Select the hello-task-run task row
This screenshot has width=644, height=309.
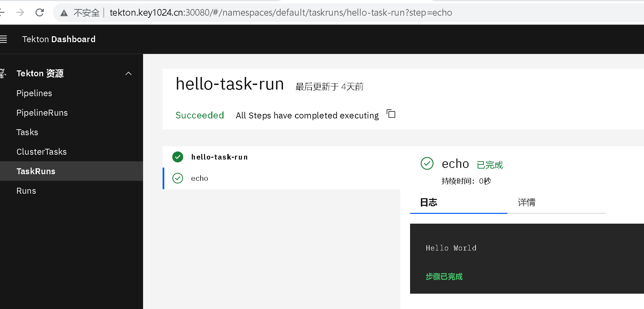(x=281, y=157)
